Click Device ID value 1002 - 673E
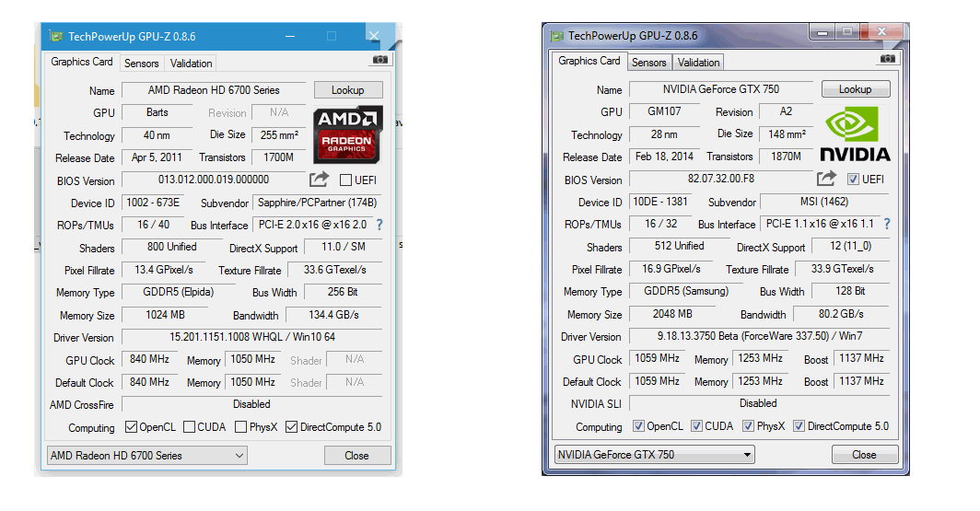980x511 pixels. (x=153, y=203)
